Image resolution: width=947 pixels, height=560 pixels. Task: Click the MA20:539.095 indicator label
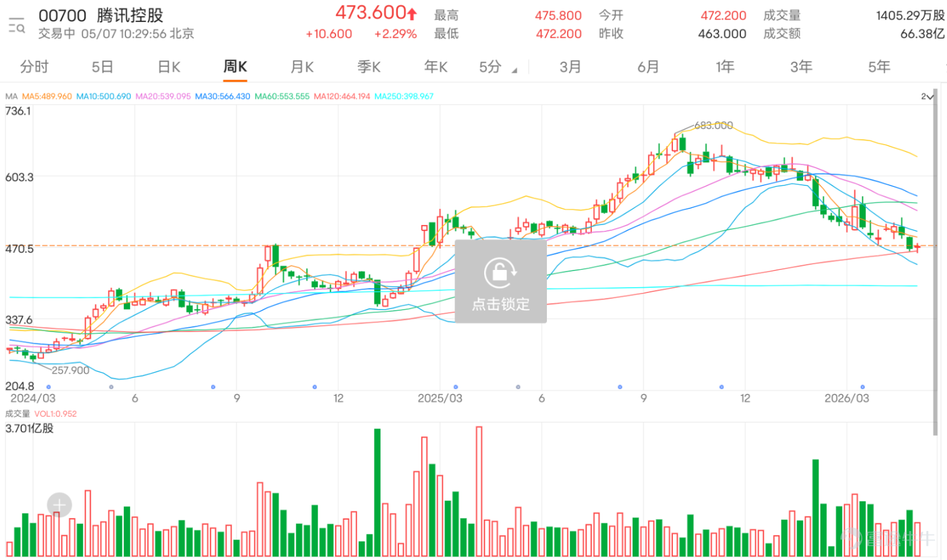(163, 96)
